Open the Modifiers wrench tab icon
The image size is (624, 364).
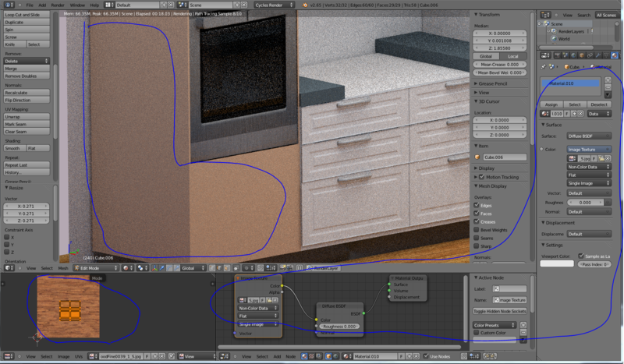click(598, 55)
